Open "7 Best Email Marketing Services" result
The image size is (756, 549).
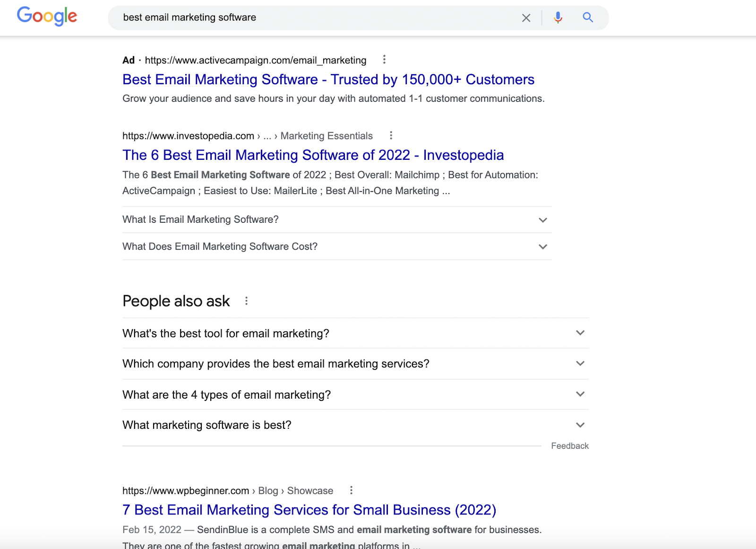[309, 510]
